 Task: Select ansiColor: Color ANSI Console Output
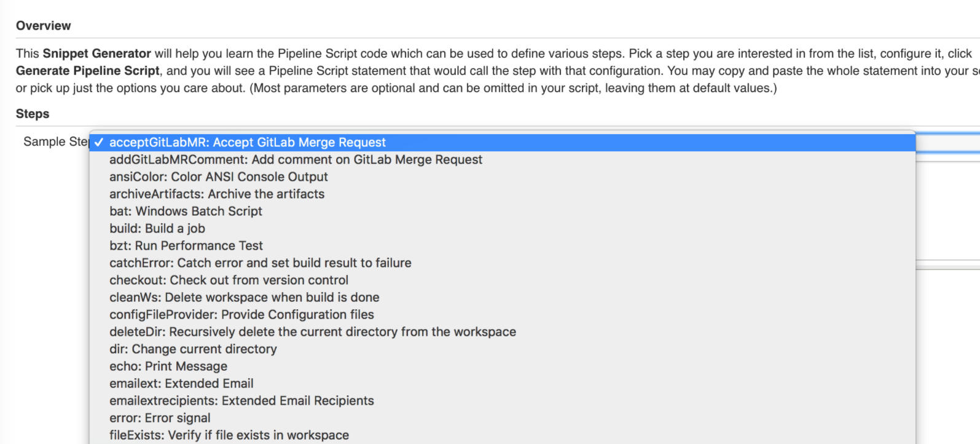[218, 177]
